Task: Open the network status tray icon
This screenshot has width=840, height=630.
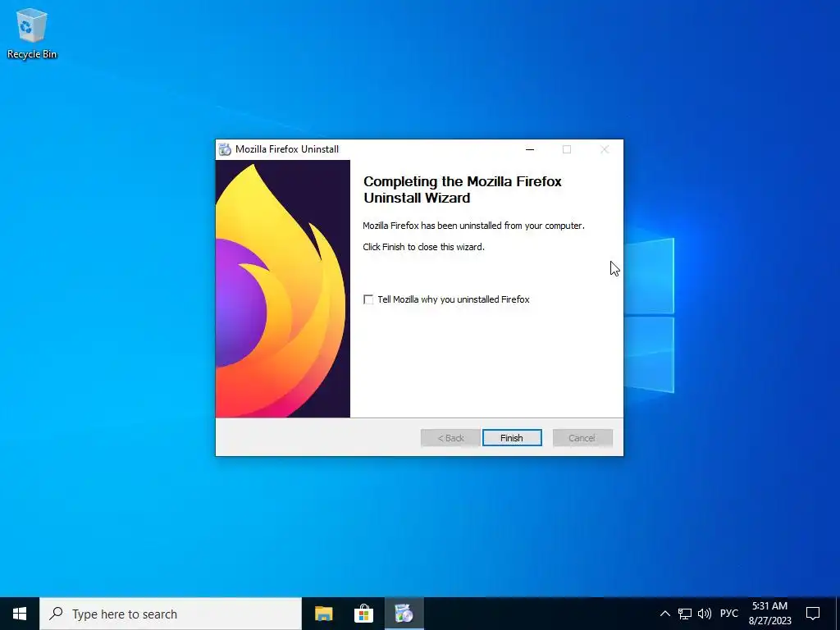Action: 685,614
